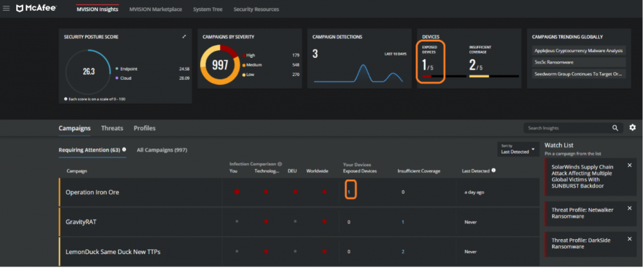Open System Tree tab
The width and height of the screenshot is (644, 268).
pos(208,9)
